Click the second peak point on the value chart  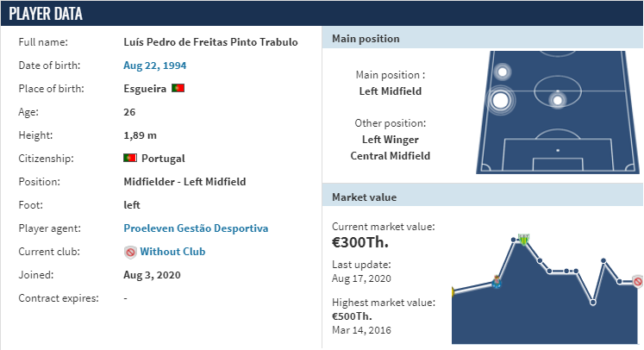coord(603,260)
